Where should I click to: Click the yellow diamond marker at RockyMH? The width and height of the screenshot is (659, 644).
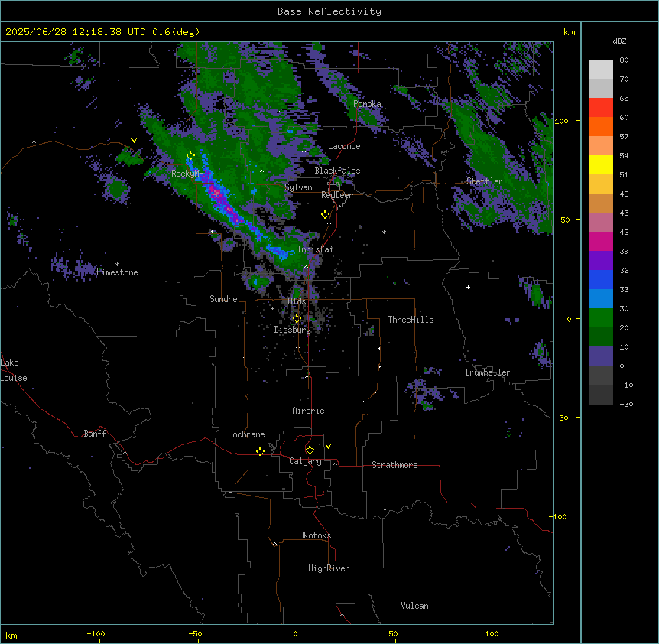click(190, 156)
